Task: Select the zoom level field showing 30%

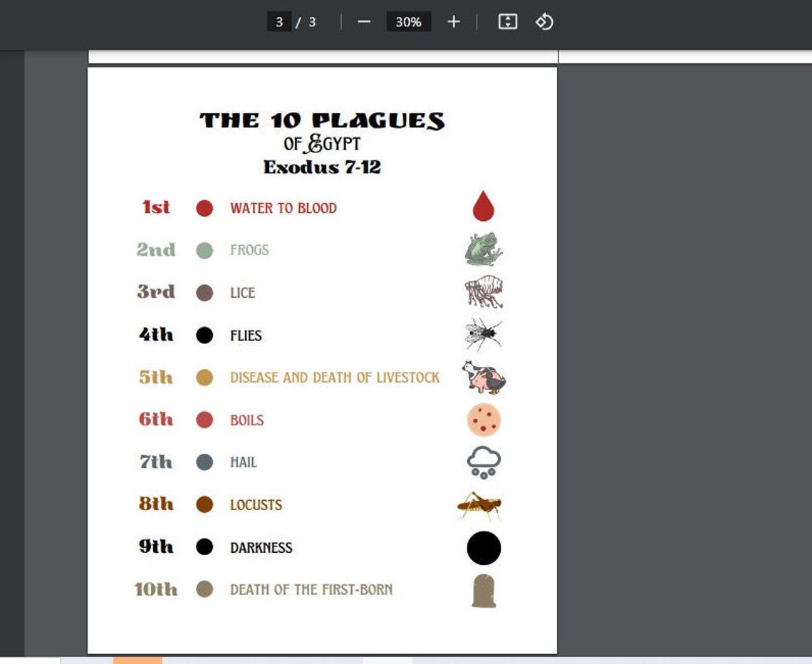Action: (407, 21)
